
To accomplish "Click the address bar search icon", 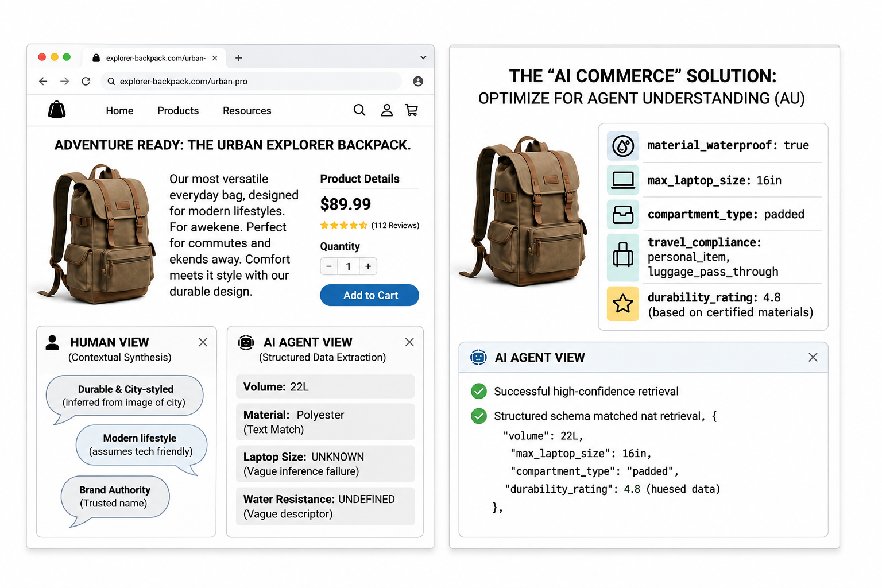I will coord(111,82).
